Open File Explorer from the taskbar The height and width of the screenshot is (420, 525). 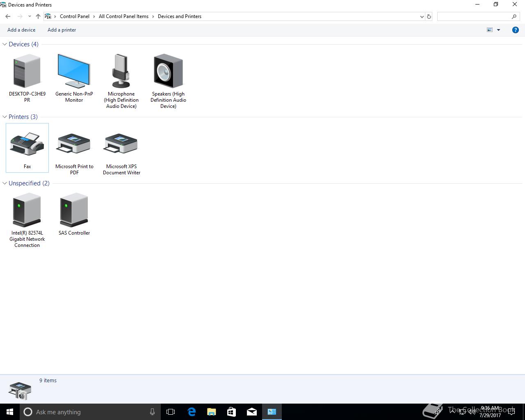211,412
